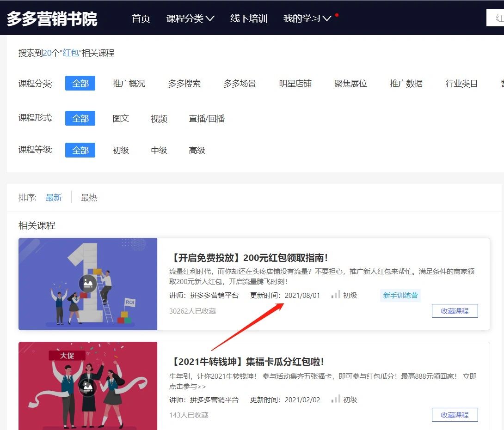Image resolution: width=504 pixels, height=430 pixels.
Task: Click the level bars icon beside 2021/08/01
Action: 336,294
